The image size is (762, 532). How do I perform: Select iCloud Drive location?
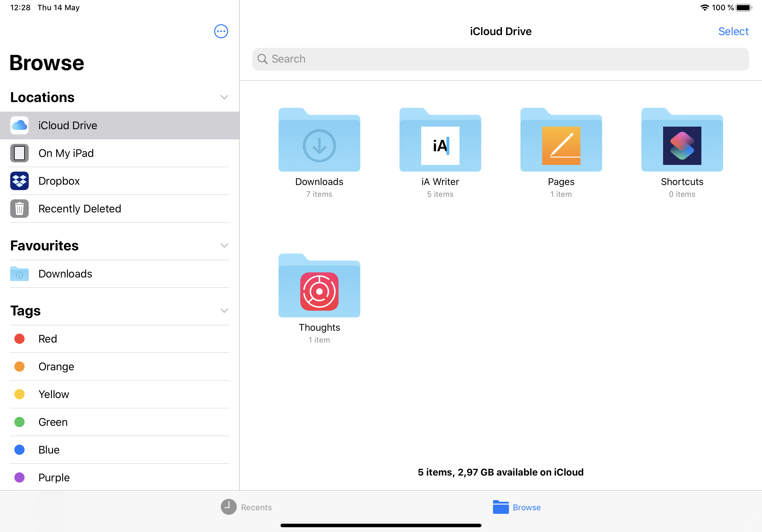[119, 125]
